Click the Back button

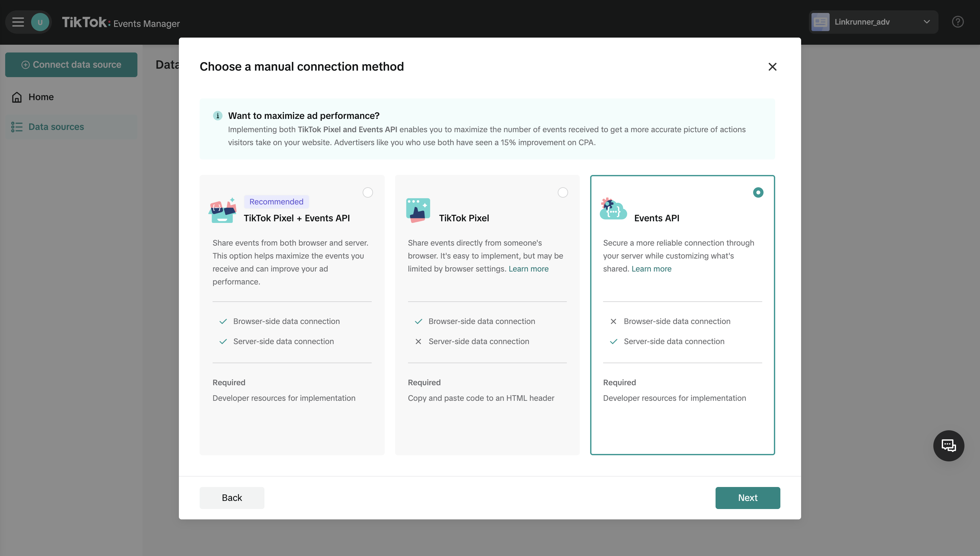232,498
